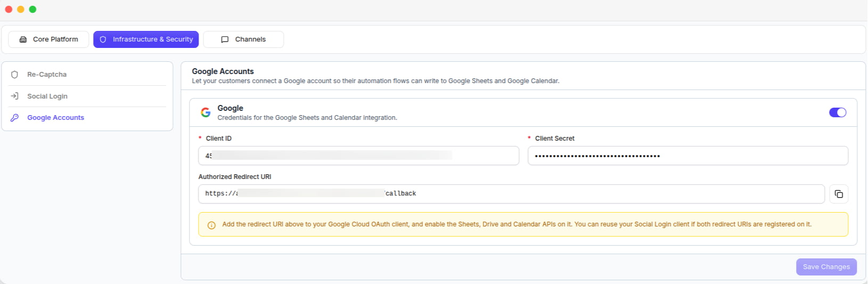The image size is (868, 284).
Task: Switch to the Channels tab
Action: coord(243,39)
